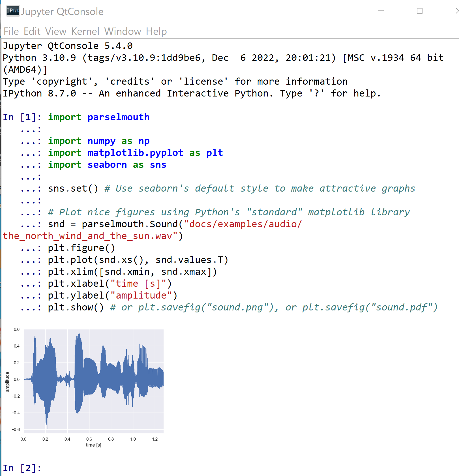Open the Edit menu
This screenshot has width=459, height=476.
click(32, 31)
